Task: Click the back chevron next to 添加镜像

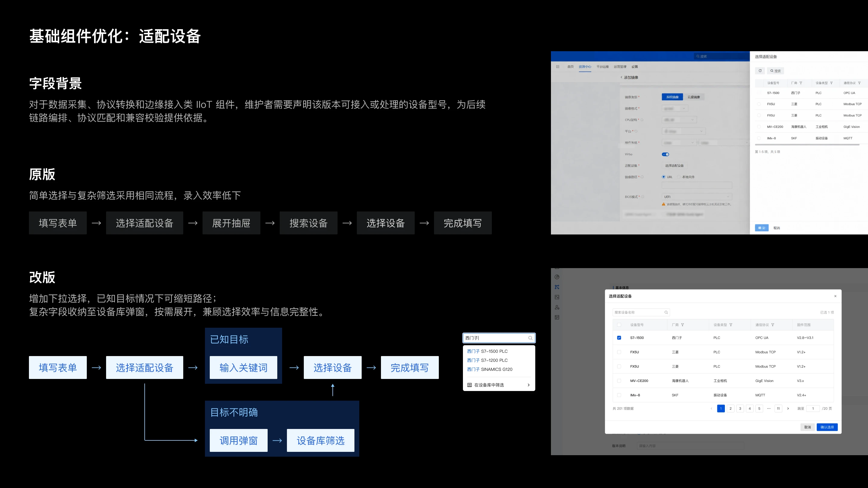Action: [x=621, y=77]
